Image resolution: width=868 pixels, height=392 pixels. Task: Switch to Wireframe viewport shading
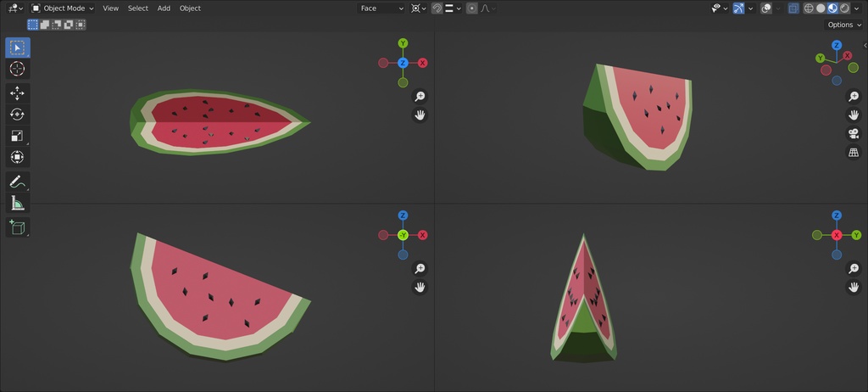[x=809, y=8]
